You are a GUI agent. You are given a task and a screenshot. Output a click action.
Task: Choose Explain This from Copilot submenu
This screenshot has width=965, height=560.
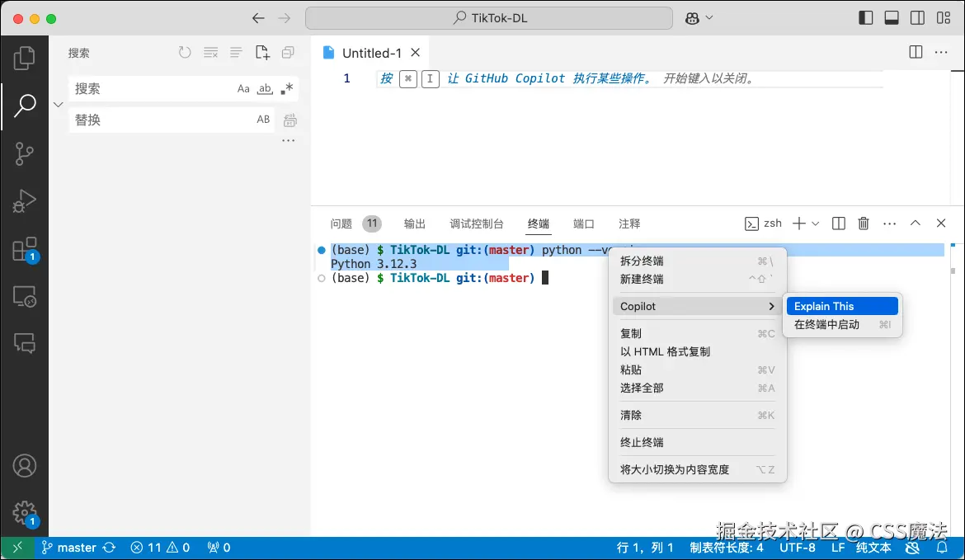point(842,307)
